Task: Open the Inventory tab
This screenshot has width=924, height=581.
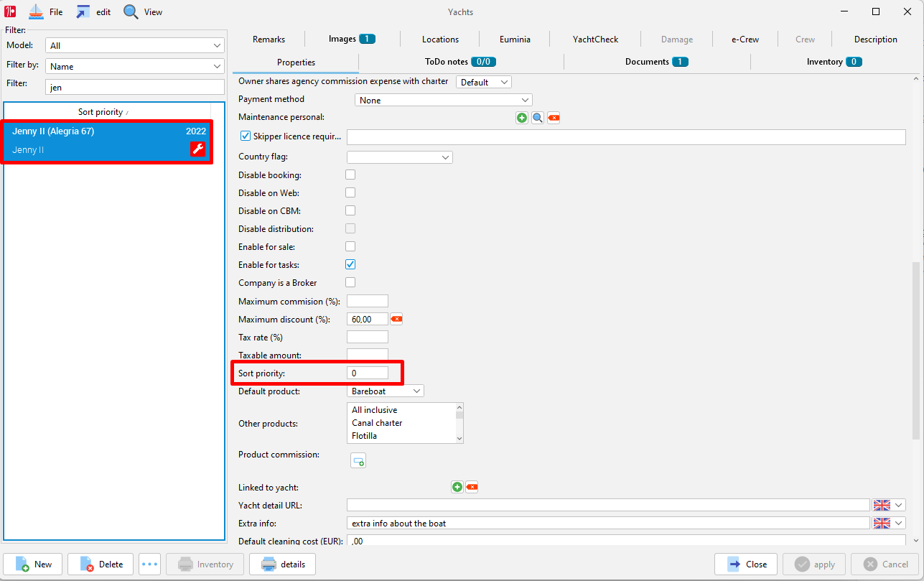Action: pyautogui.click(x=834, y=62)
